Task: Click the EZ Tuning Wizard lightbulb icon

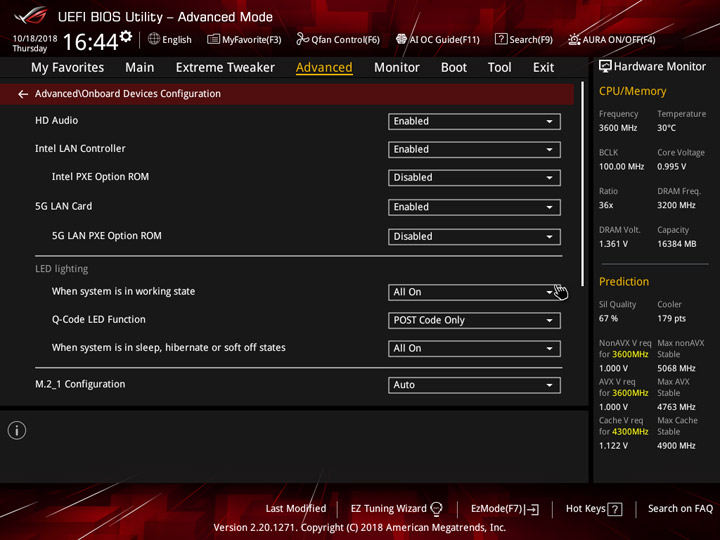Action: [x=436, y=509]
